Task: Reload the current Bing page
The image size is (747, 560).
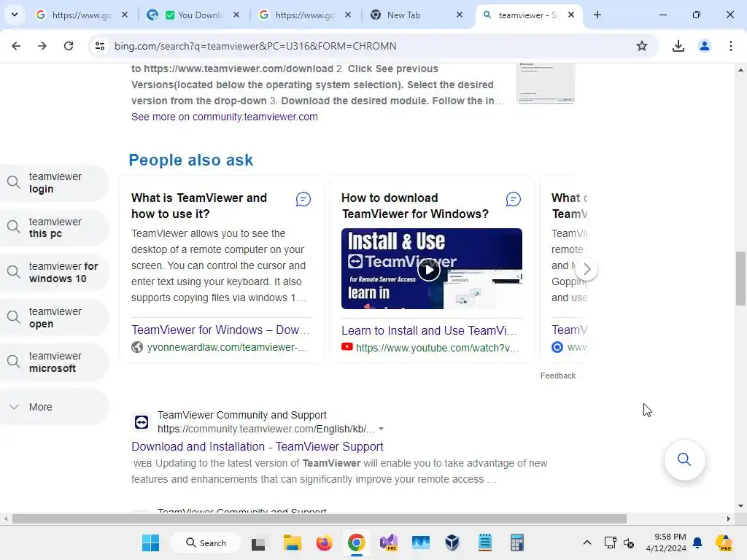Action: pyautogui.click(x=69, y=46)
